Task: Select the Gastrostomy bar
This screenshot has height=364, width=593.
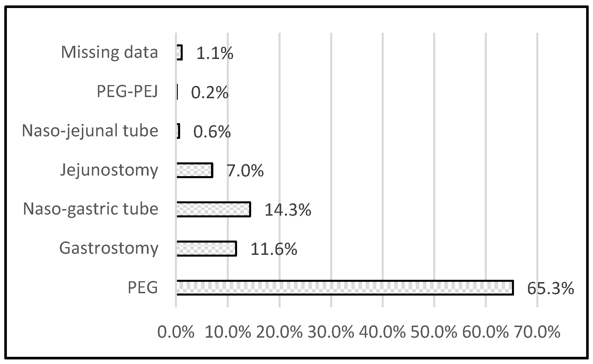Action: [206, 249]
